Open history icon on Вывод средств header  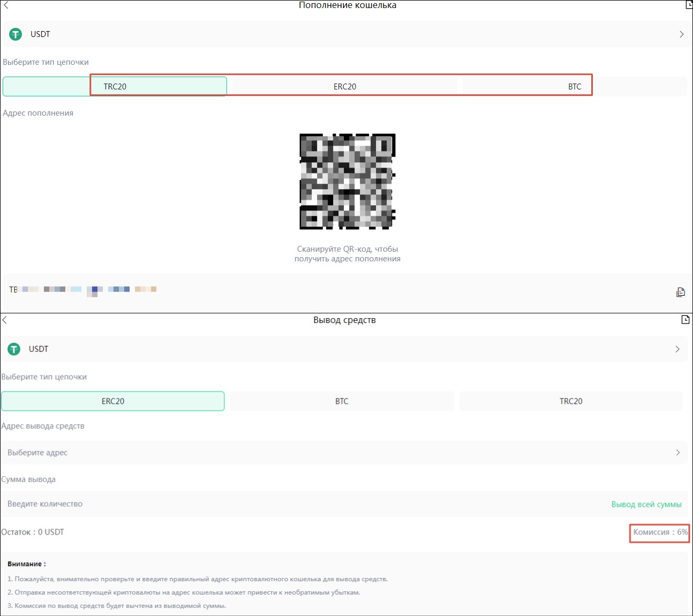point(685,320)
